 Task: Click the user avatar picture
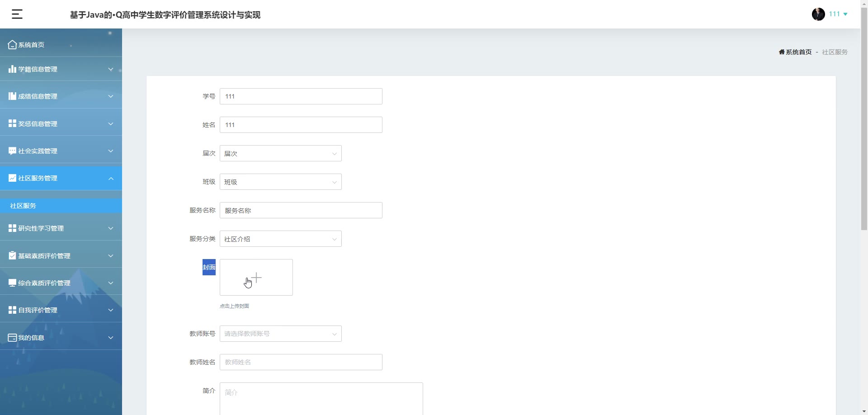coord(818,14)
